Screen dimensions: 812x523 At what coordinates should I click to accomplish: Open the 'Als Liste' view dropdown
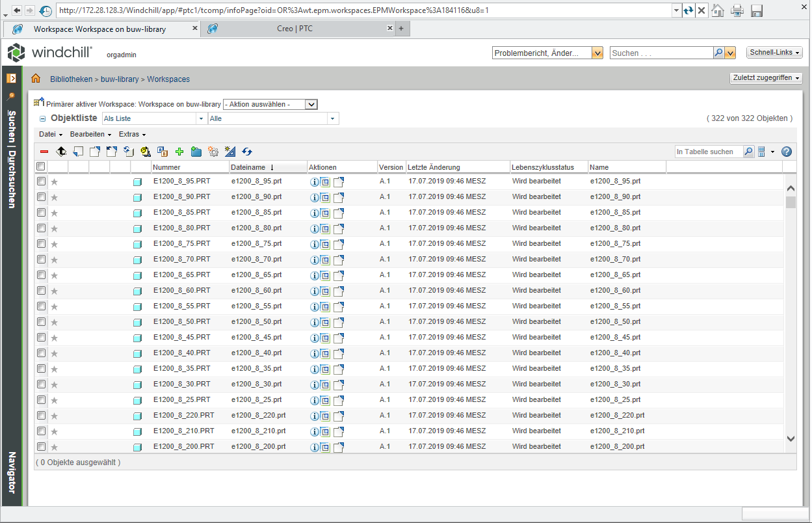[x=154, y=118]
